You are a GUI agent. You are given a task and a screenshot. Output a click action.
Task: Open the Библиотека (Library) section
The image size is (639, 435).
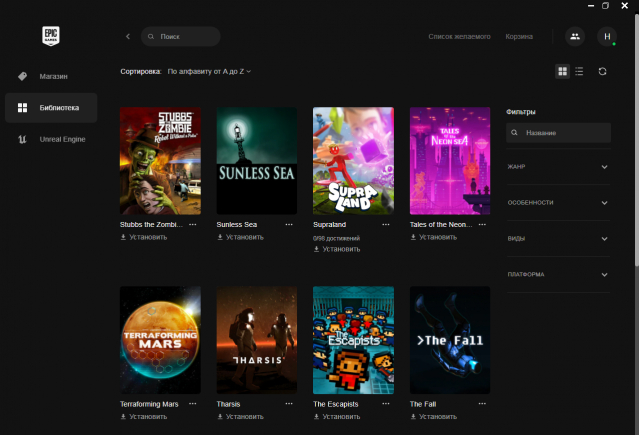(51, 108)
